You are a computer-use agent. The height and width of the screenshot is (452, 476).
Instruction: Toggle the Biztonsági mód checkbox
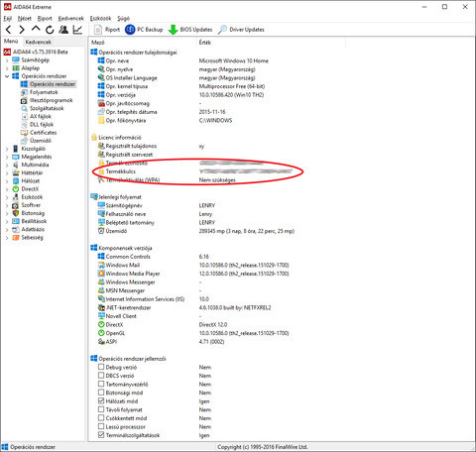tap(101, 393)
